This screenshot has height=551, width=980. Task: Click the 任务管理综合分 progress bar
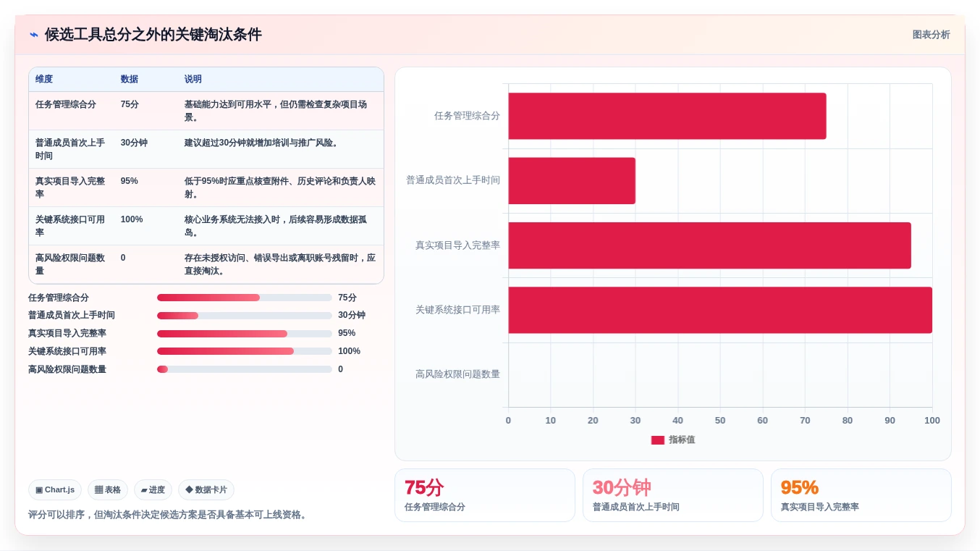(245, 298)
